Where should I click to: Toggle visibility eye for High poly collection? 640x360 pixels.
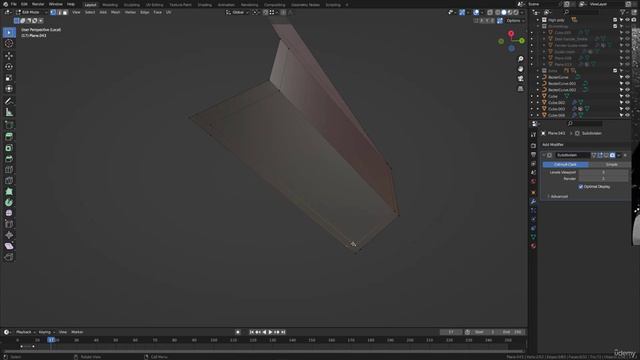(627, 20)
